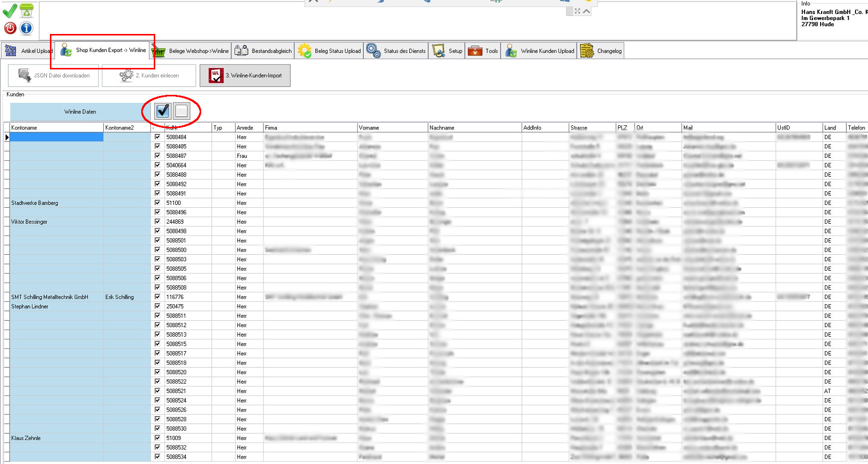This screenshot has height=464, width=868.
Task: Click the grid dots icon
Action: (570, 11)
